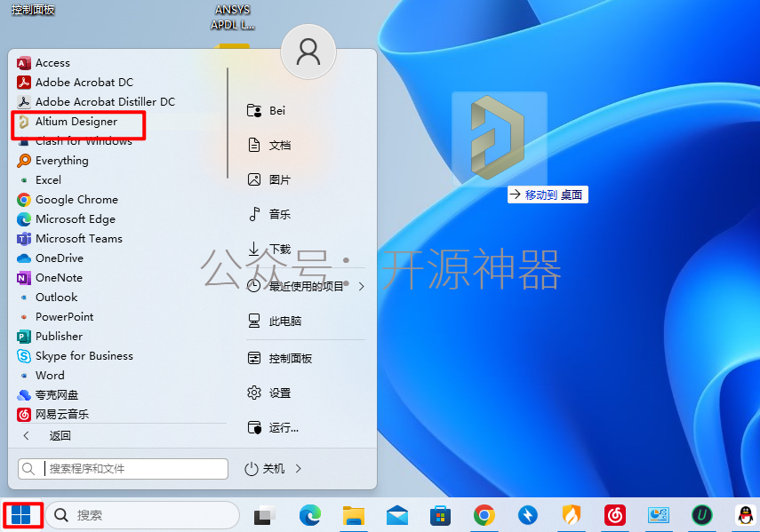Open QQ penguin icon on the taskbar

click(x=746, y=515)
